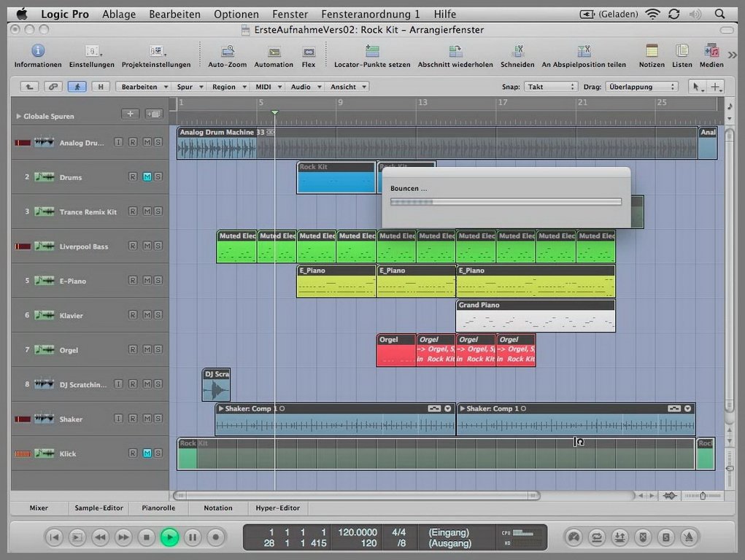Open the Spur local menu
Screen dimensions: 745x560
[189, 87]
